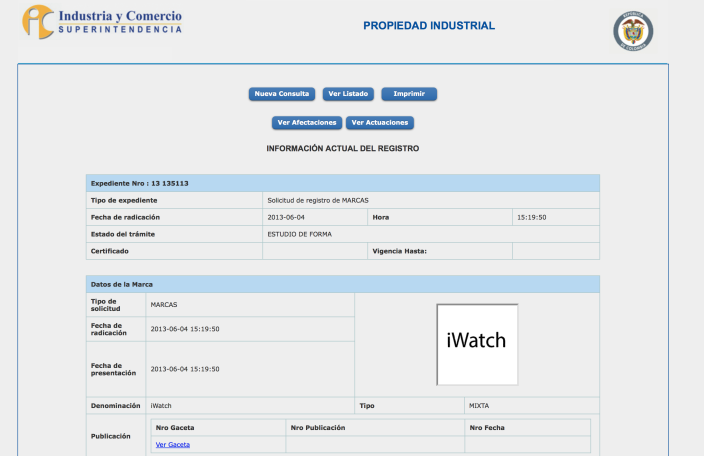Select the INFORMACIÓN ACTUAL DEL REGISTRO title

tap(343, 149)
